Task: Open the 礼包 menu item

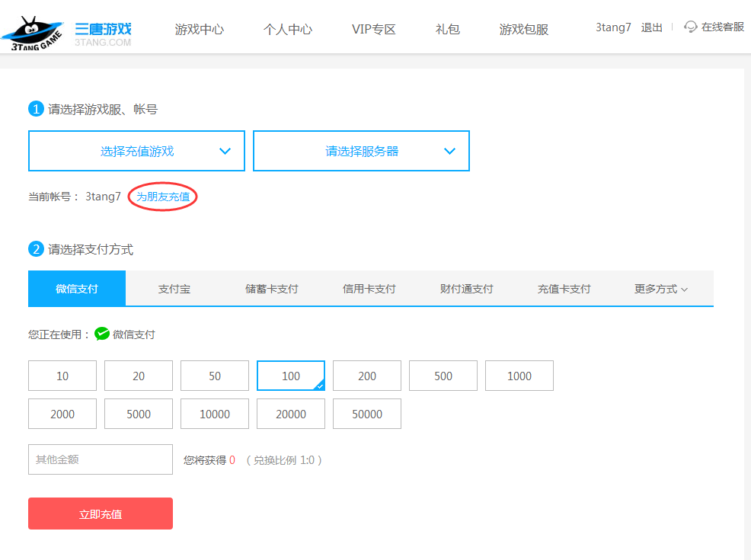Action: click(447, 29)
